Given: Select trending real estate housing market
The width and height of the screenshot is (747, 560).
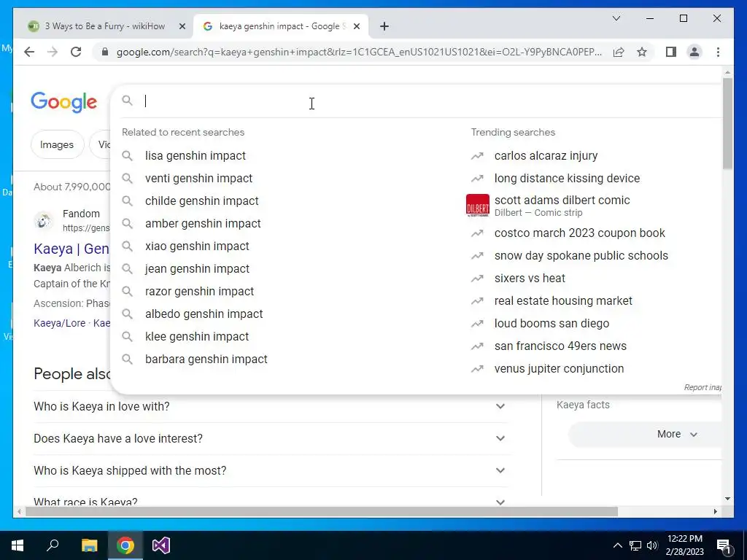Looking at the screenshot, I should 563,301.
